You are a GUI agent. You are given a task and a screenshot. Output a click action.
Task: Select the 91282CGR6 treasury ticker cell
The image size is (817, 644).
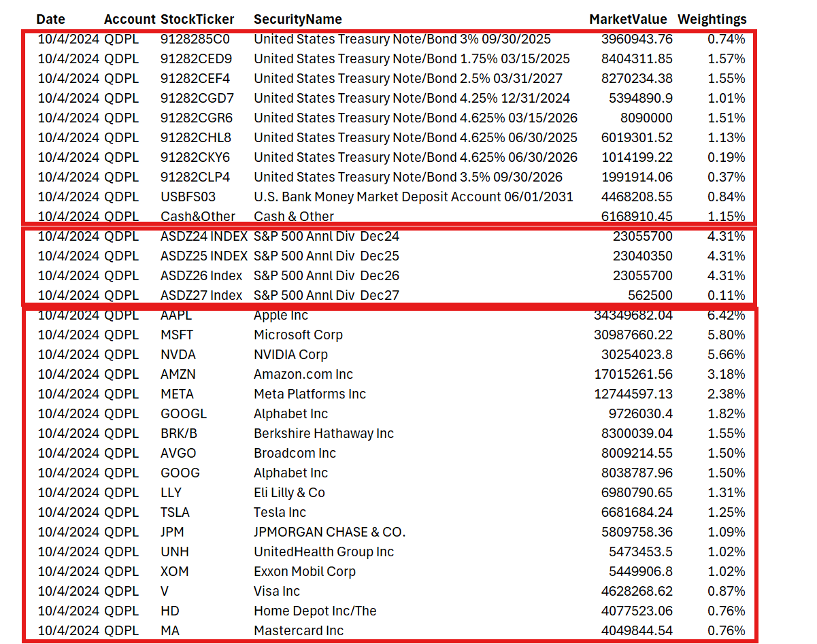pyautogui.click(x=195, y=118)
